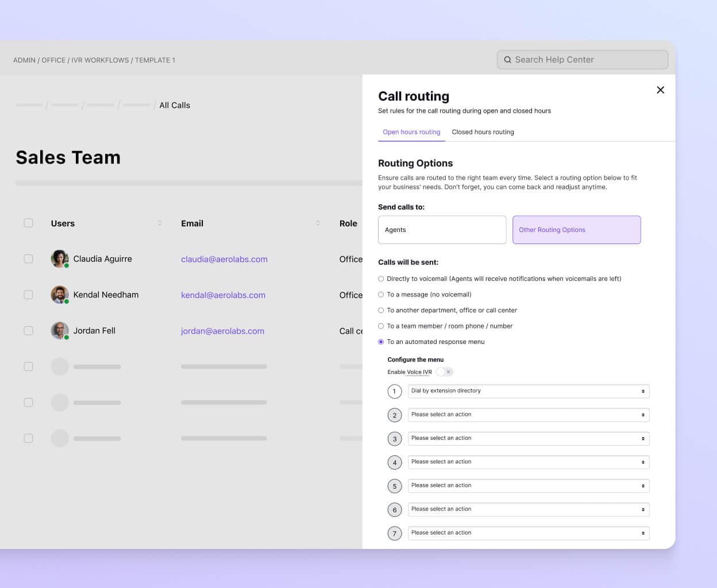Sort by the Email column arrows
This screenshot has height=588, width=717.
(x=318, y=223)
